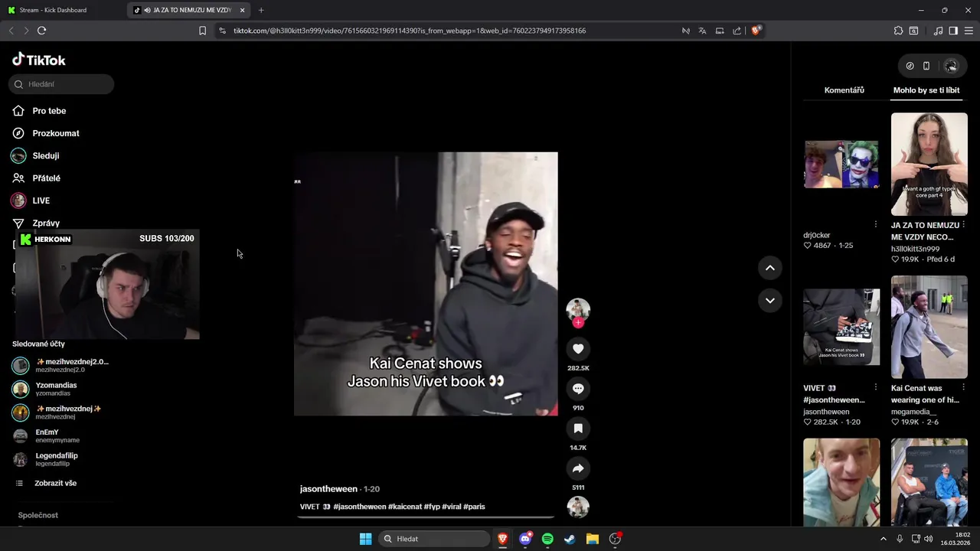
Task: Switch to Mohlo by se ti líbit tab
Action: [x=926, y=90]
